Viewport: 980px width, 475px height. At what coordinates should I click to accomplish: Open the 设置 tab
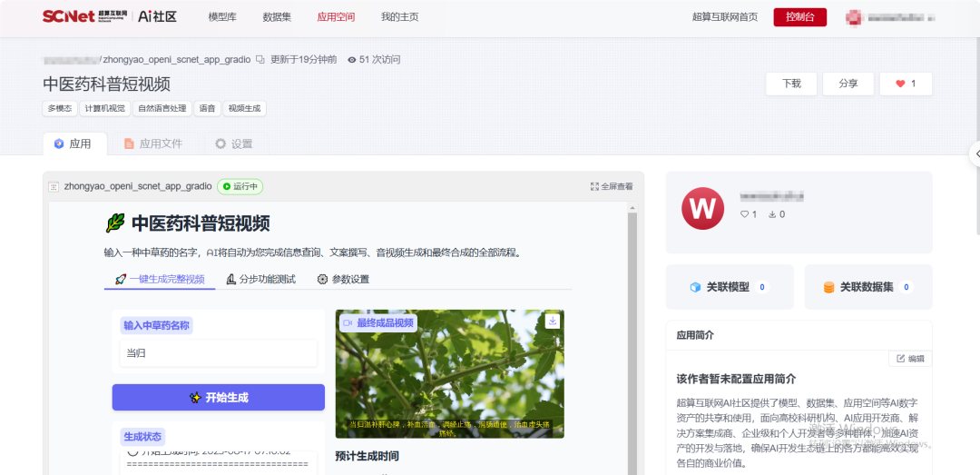[x=234, y=143]
